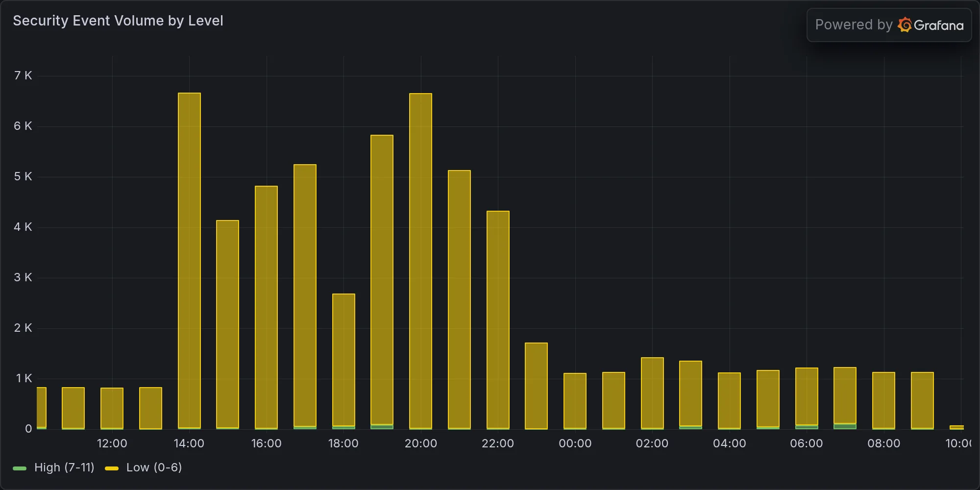Viewport: 980px width, 490px height.
Task: Click the bar at 22:00
Action: [498, 320]
